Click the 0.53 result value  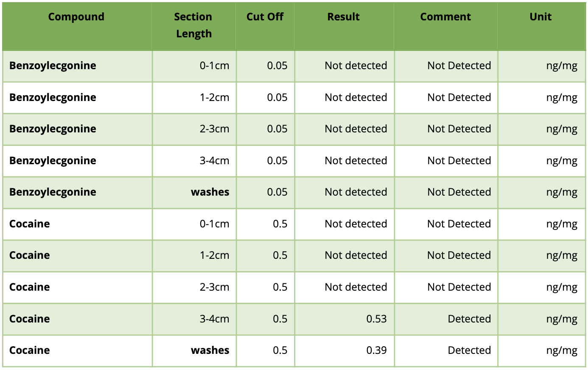click(376, 319)
